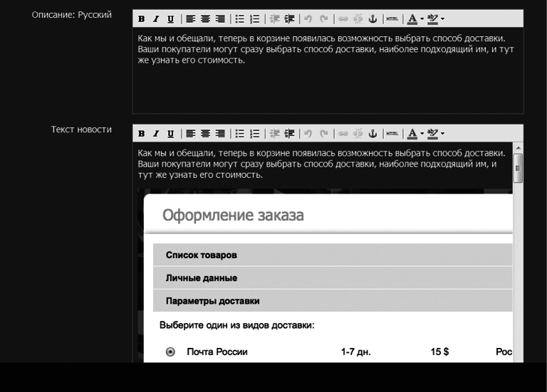Apply highlight color in the Описание editor

coord(432,18)
